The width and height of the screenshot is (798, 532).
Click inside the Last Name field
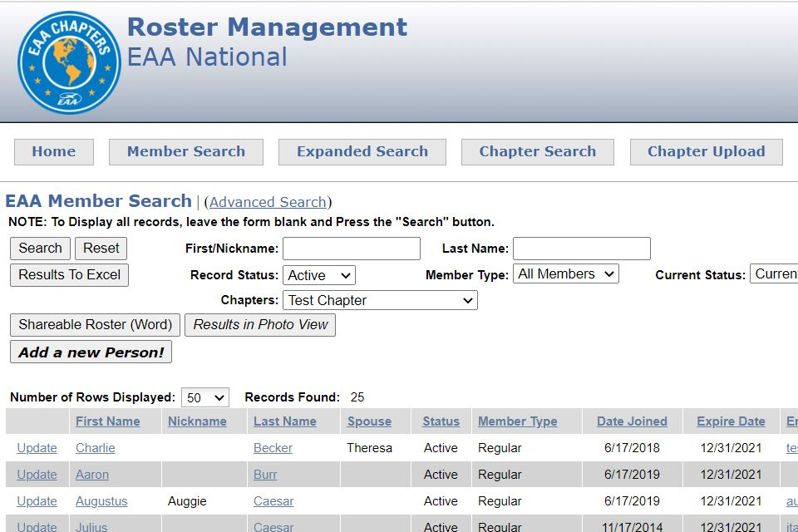(581, 248)
